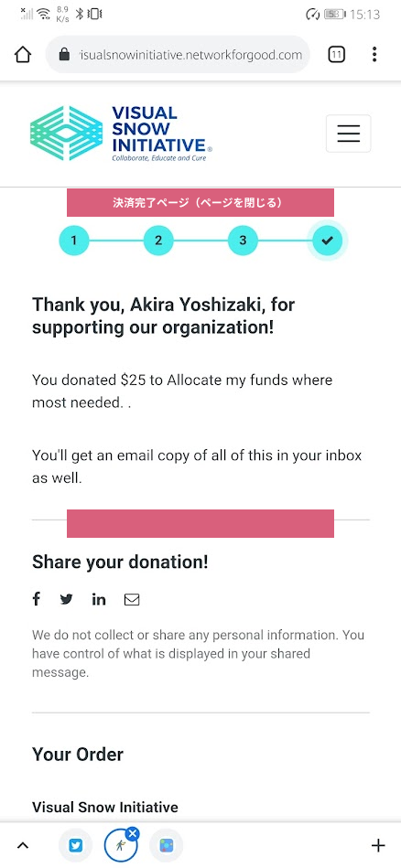Click the Visual Snow Initiative logo
This screenshot has height=868, width=401.
tap(121, 134)
